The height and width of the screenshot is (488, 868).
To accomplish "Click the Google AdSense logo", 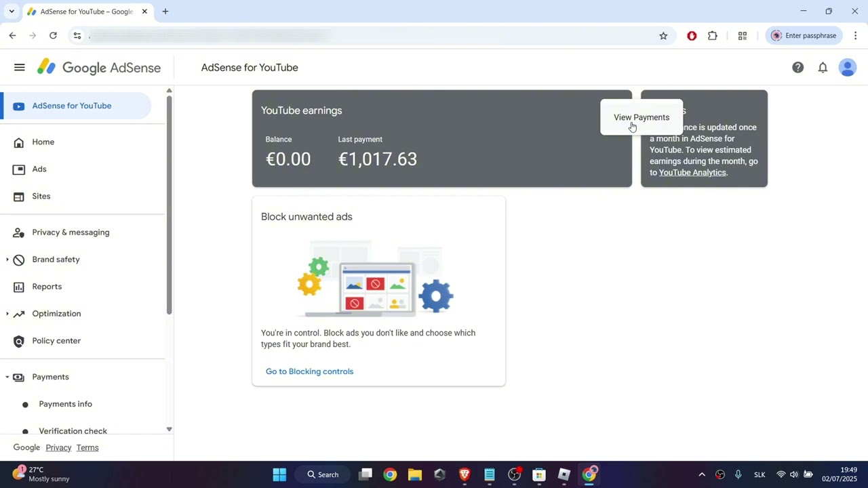I will click(x=99, y=67).
